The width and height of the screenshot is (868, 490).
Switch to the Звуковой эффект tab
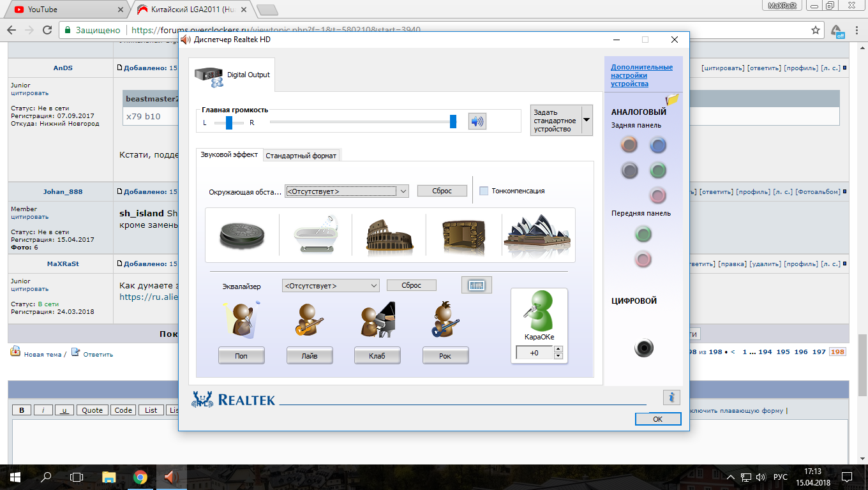pyautogui.click(x=229, y=154)
